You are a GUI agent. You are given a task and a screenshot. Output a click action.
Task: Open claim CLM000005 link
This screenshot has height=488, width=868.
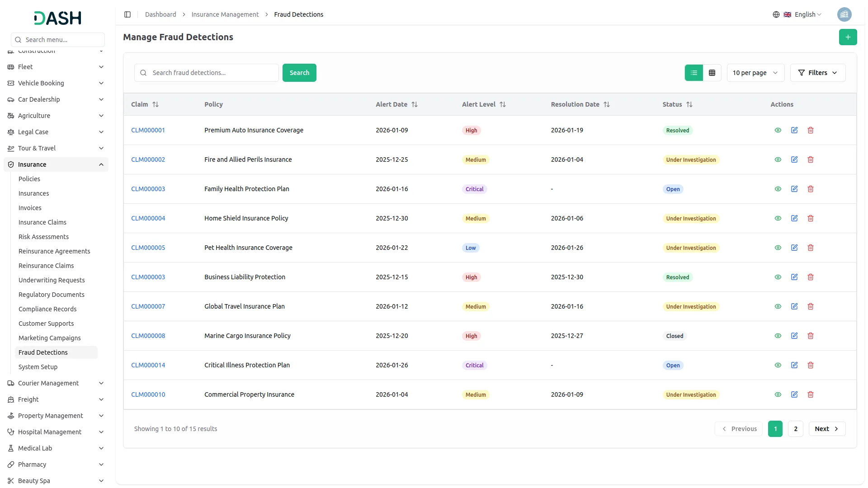(148, 247)
